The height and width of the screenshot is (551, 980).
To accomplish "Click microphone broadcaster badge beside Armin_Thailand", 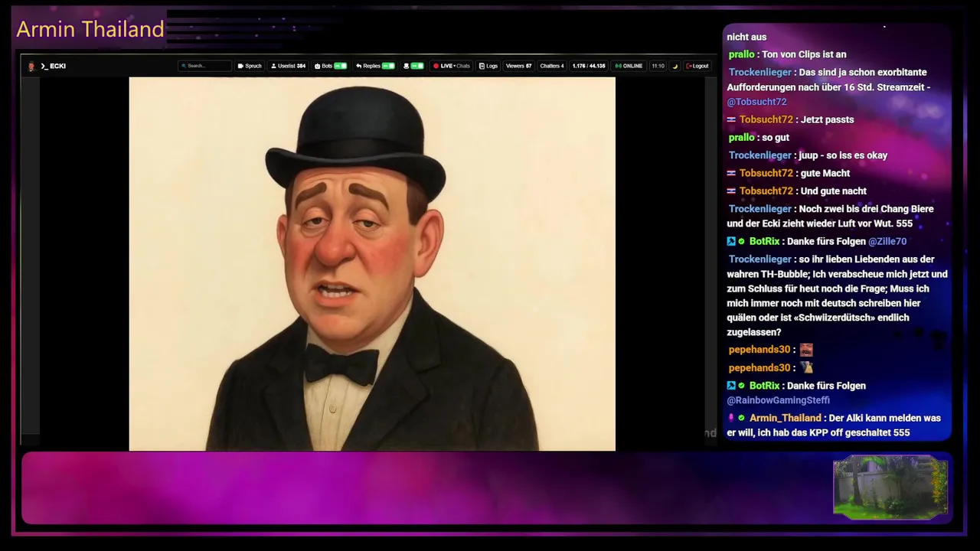I will coord(731,419).
